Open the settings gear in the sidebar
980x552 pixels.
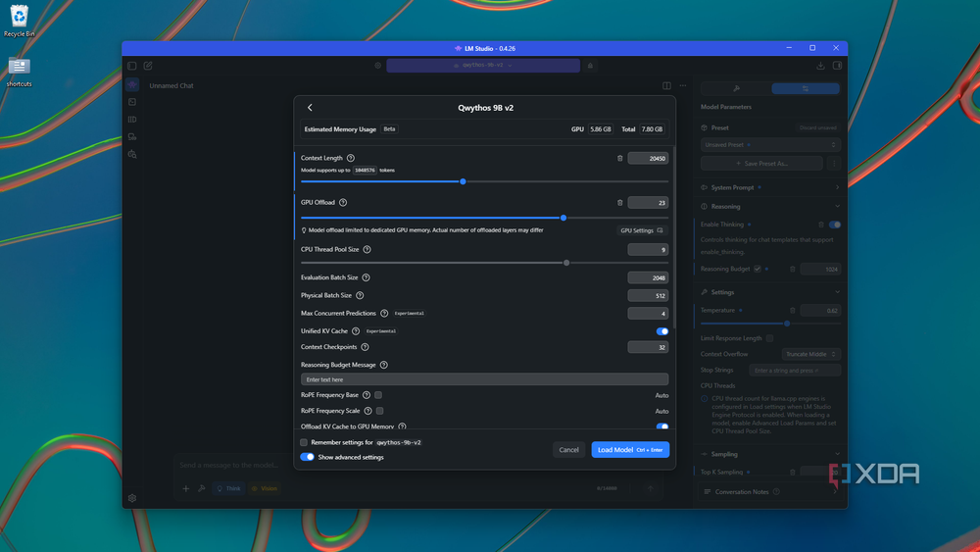(x=132, y=498)
